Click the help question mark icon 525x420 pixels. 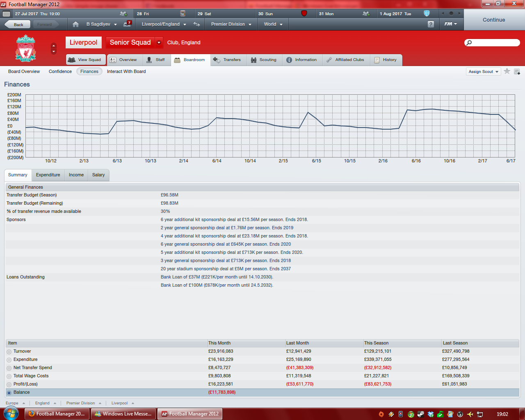430,24
